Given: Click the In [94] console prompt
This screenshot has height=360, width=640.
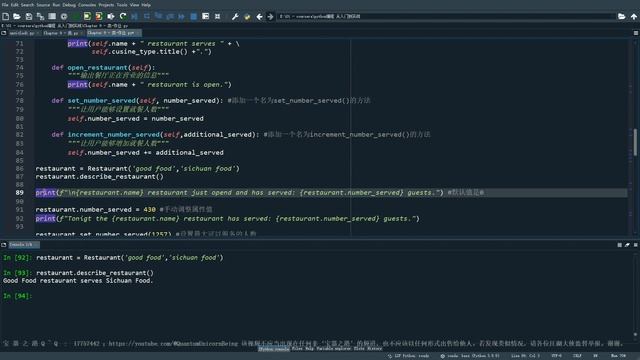Looking at the screenshot, I should pos(17,296).
